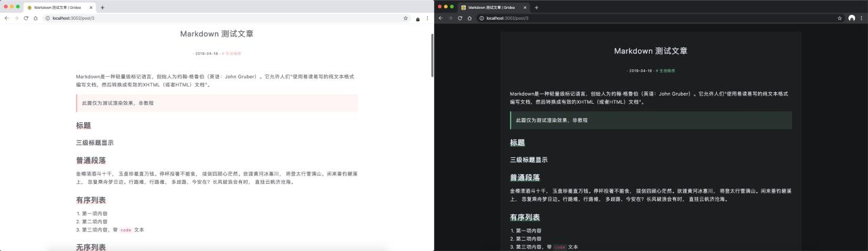The height and width of the screenshot is (251, 868).
Task: Click inline code label in light window list
Action: pos(125,230)
